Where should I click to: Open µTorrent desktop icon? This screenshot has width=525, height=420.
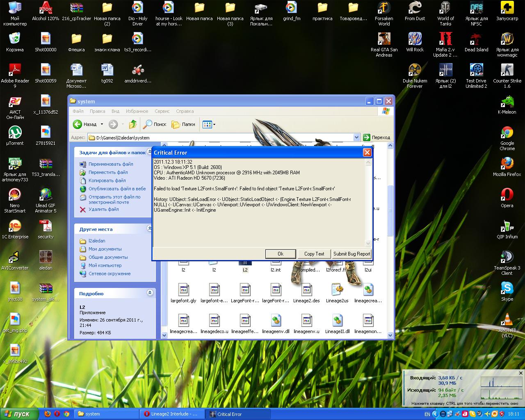click(x=15, y=135)
